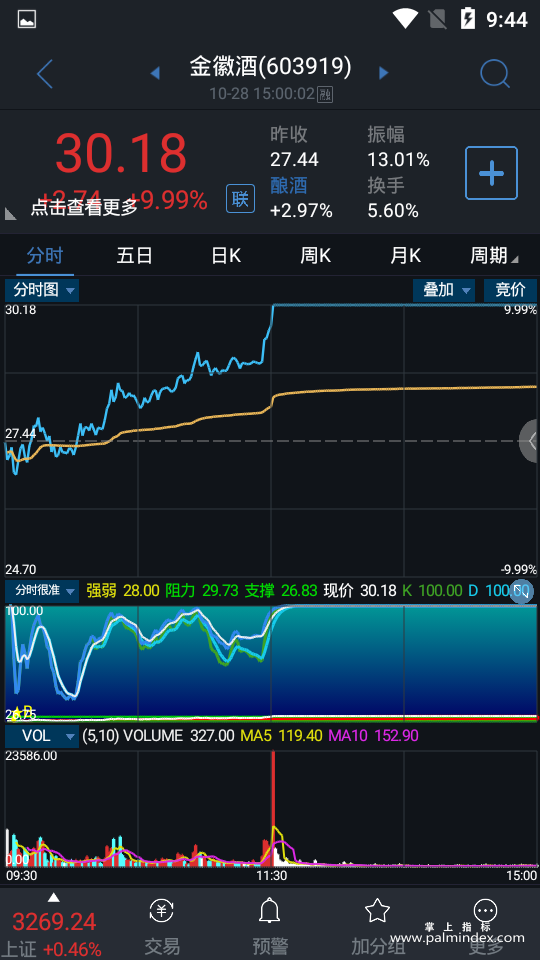Tap the 30.18 current price
This screenshot has width=540, height=960.
click(121, 153)
